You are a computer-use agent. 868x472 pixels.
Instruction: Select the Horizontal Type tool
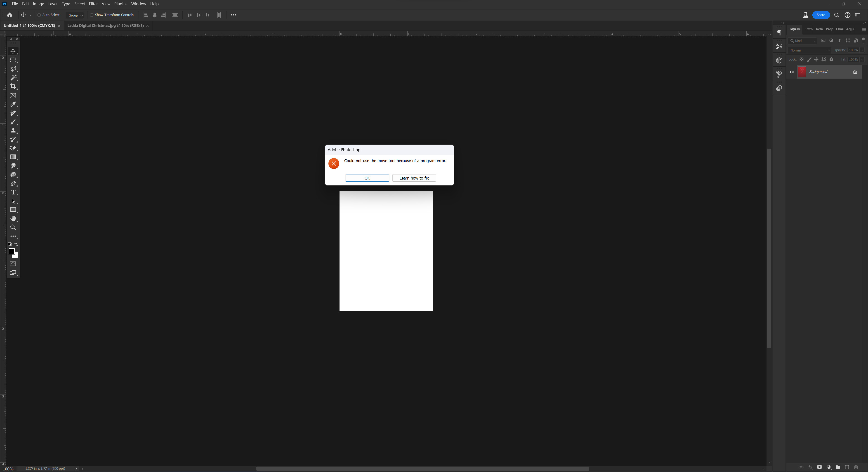point(13,192)
